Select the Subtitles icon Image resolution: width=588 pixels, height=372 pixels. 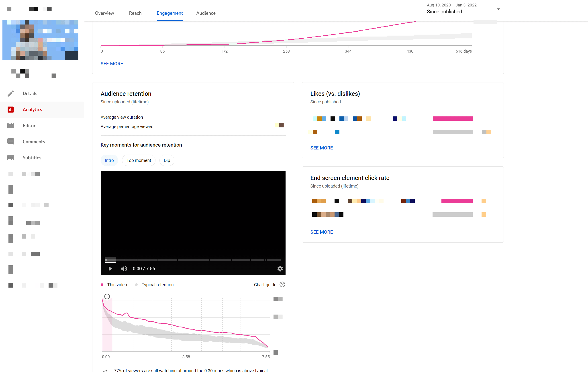pyautogui.click(x=11, y=157)
